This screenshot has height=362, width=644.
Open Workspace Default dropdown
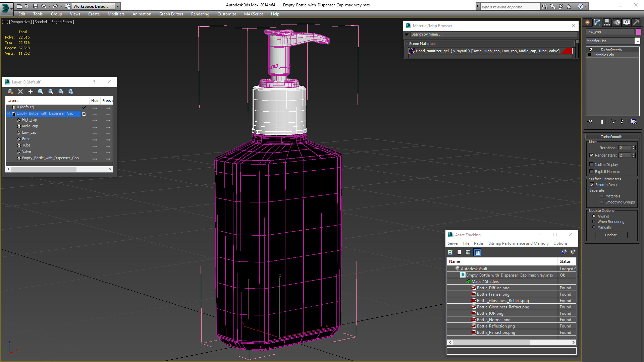pos(113,6)
